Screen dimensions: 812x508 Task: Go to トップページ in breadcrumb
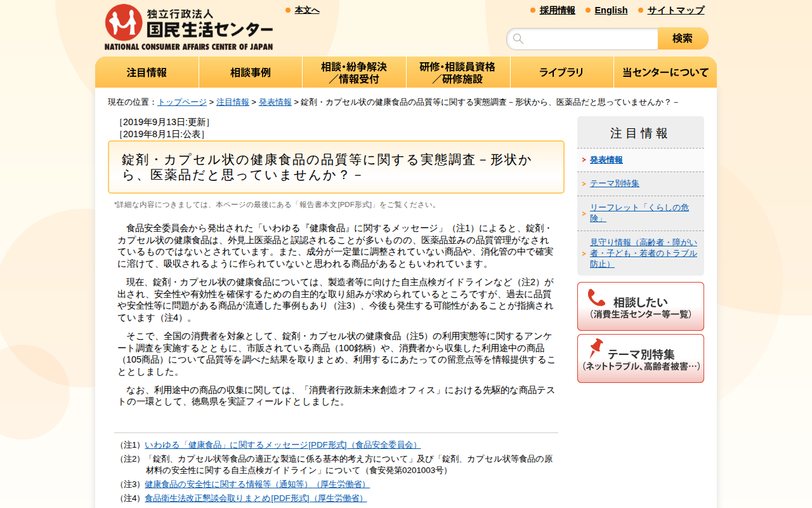182,102
